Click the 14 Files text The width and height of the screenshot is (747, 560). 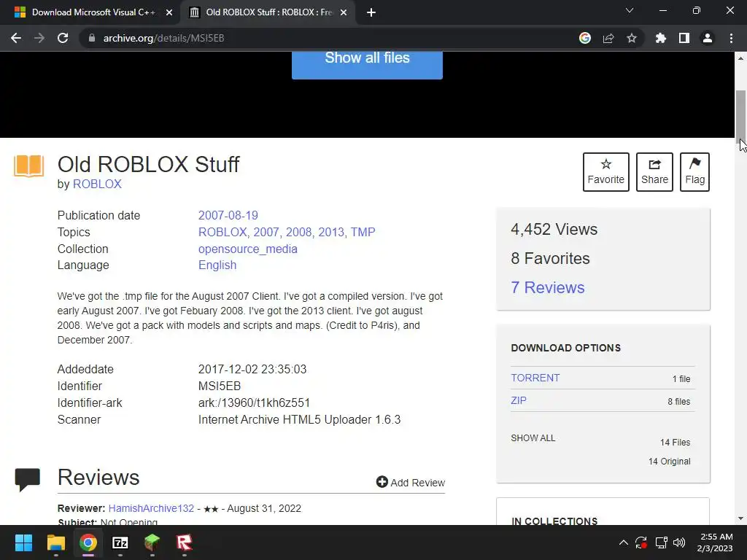[675, 443]
